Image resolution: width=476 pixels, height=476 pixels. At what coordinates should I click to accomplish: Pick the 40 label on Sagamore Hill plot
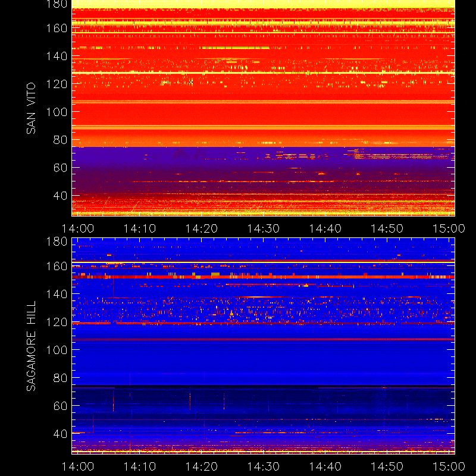click(61, 434)
